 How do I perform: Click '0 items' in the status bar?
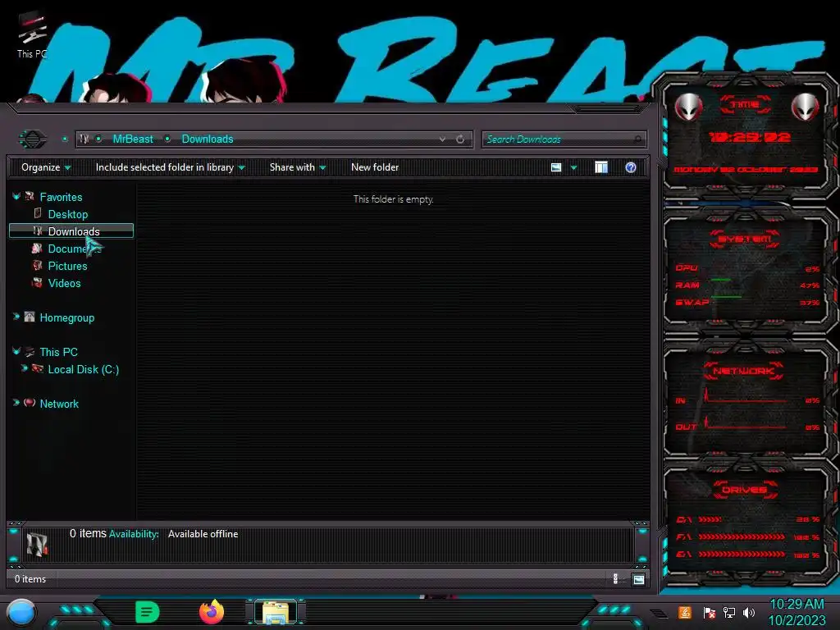coord(30,579)
